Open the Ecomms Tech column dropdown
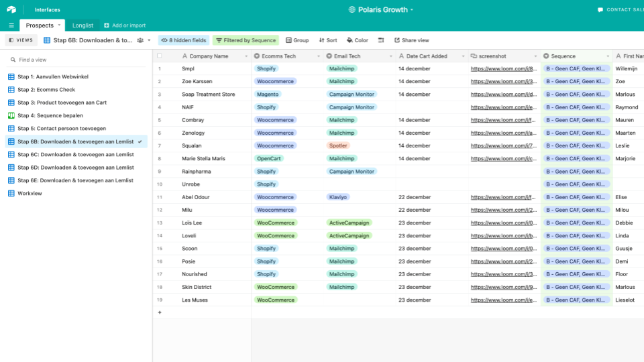Screen dimensions: 644x362 (318, 56)
